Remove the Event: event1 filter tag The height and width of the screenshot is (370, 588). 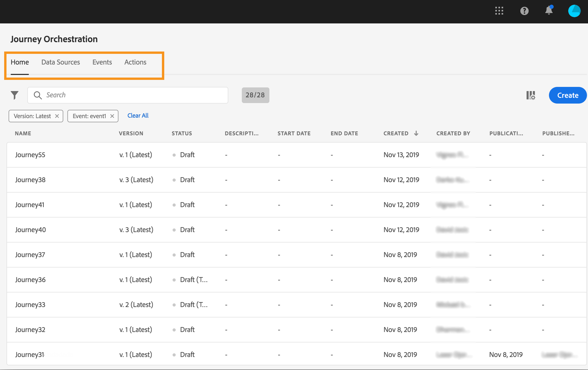tap(112, 116)
